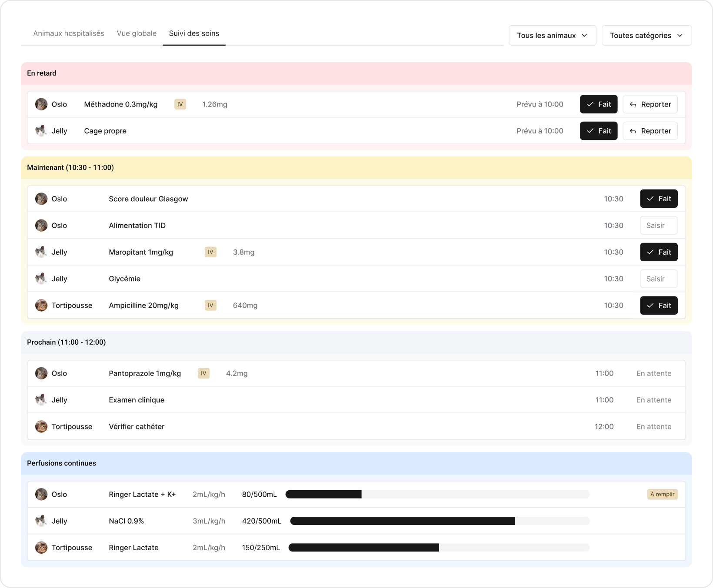Click Saisir field for Alimentation TID
Viewport: 713px width, 588px height.
[659, 226]
